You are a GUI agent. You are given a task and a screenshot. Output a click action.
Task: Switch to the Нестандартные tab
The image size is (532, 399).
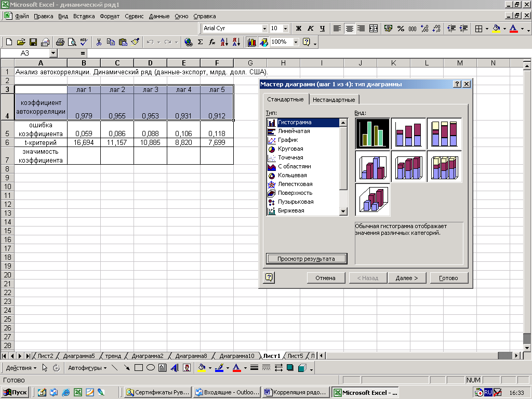click(x=334, y=99)
